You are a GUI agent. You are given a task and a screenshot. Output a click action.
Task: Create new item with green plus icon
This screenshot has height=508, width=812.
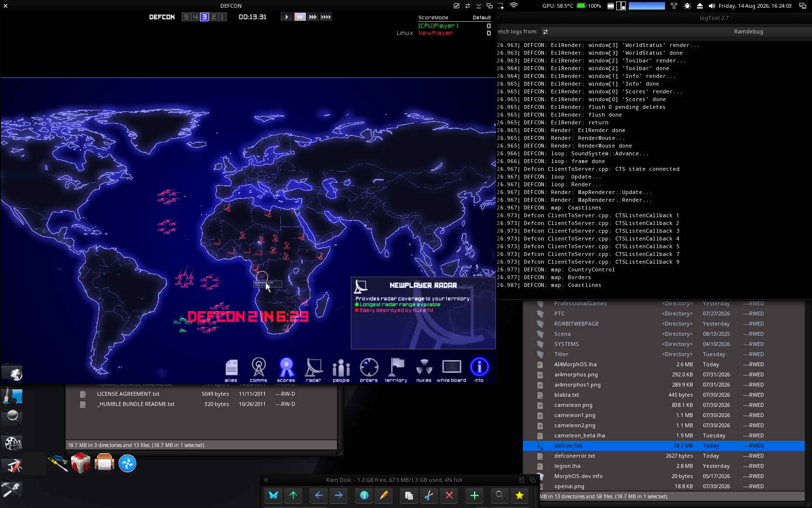[475, 495]
